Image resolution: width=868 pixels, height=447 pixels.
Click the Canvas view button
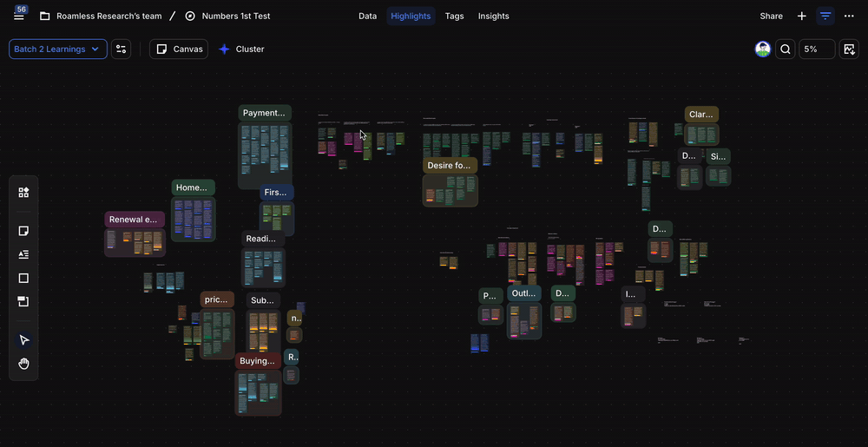click(179, 49)
